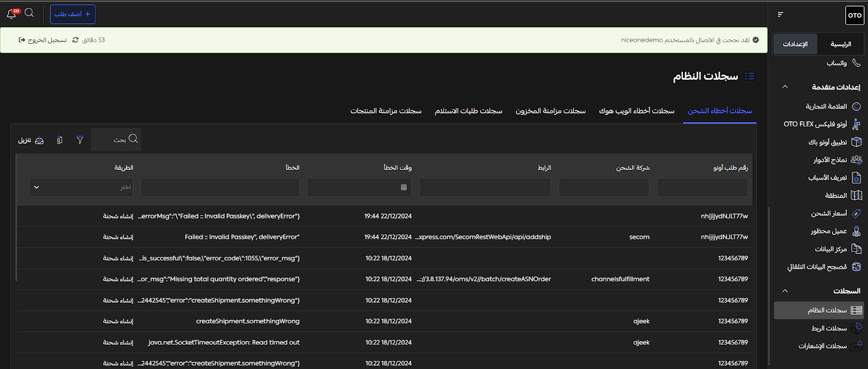Screen dimensions: 868x369
Task: Click the وقت الخطأ column header
Action: tap(398, 168)
